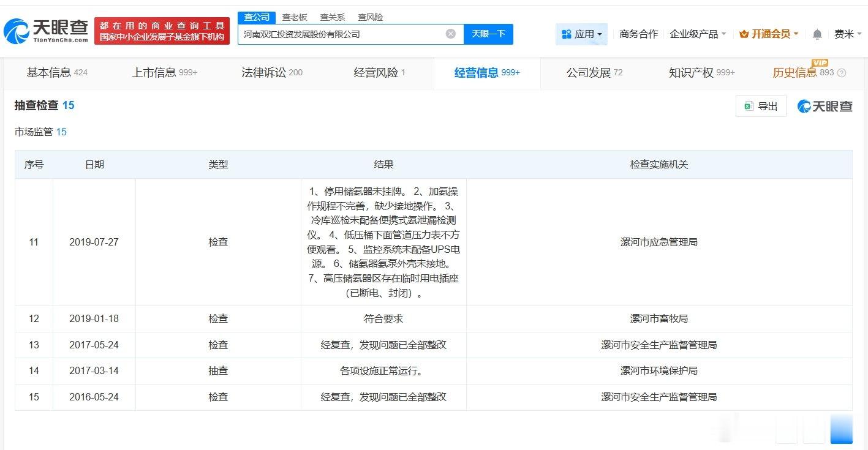Image resolution: width=868 pixels, height=450 pixels.
Task: Click the 类型 column header
Action: coord(218,165)
